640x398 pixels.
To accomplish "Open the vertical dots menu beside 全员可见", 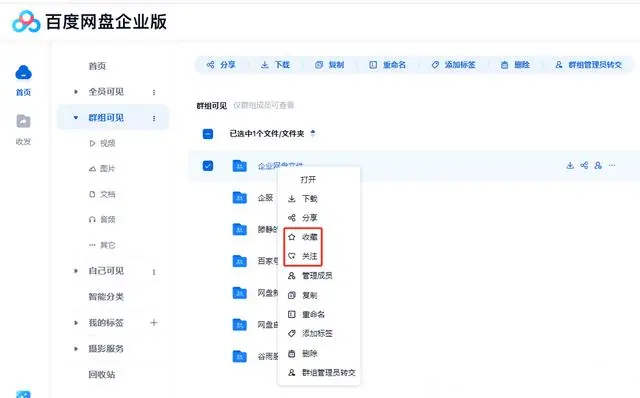I will click(x=154, y=92).
